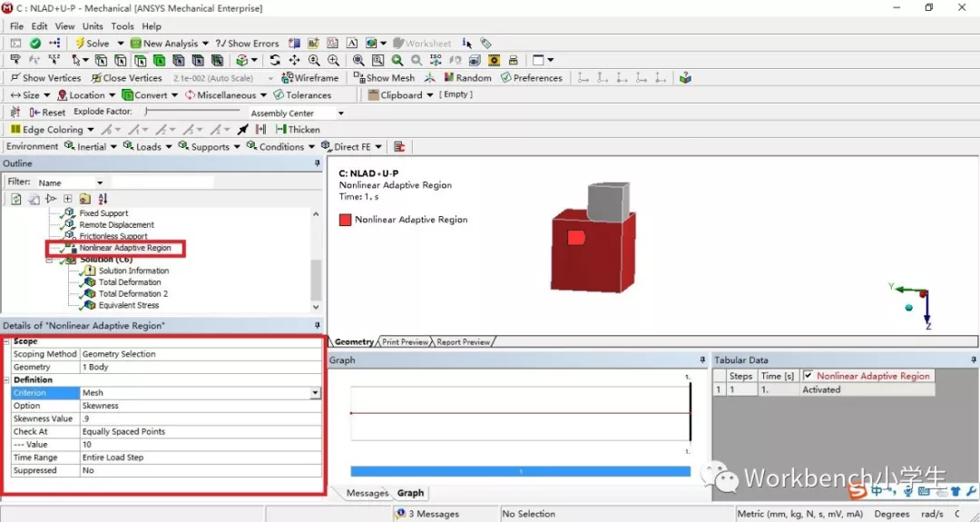Viewport: 980px width, 522px height.
Task: Open the Tools menu
Action: (122, 26)
